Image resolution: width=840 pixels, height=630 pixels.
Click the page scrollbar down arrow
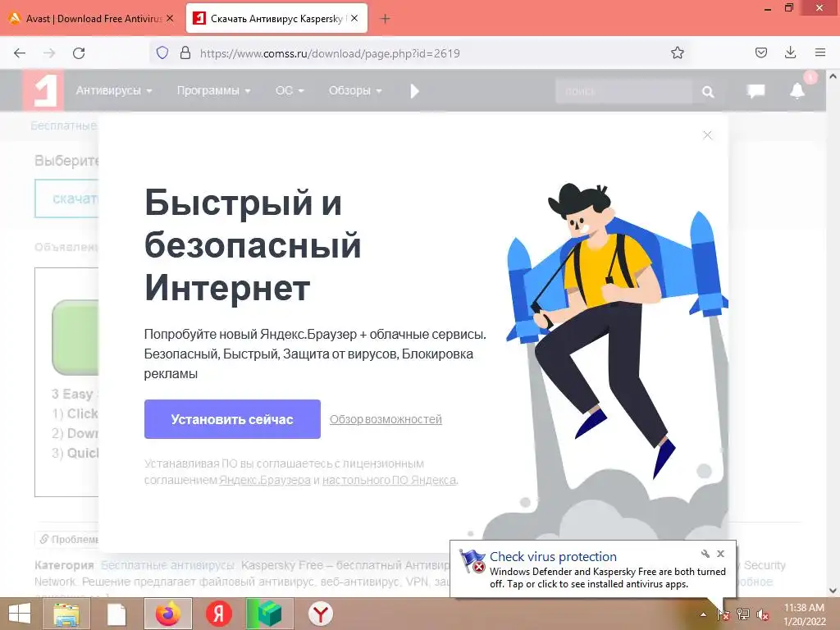(833, 591)
